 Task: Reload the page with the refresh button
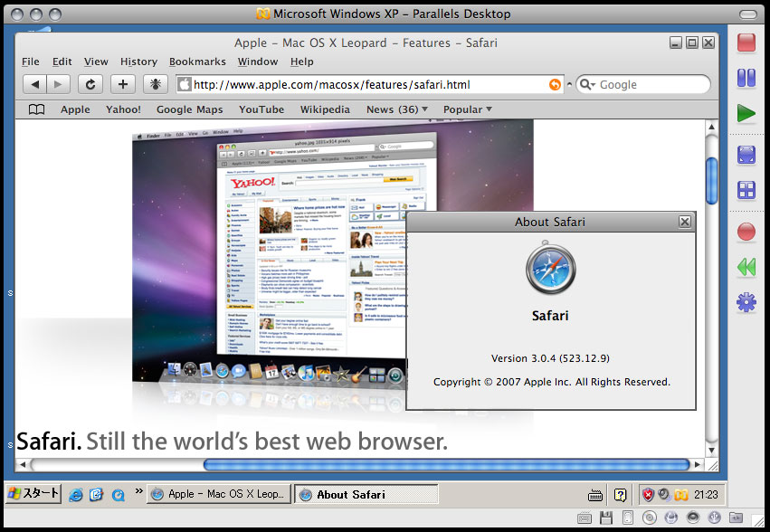click(x=90, y=84)
